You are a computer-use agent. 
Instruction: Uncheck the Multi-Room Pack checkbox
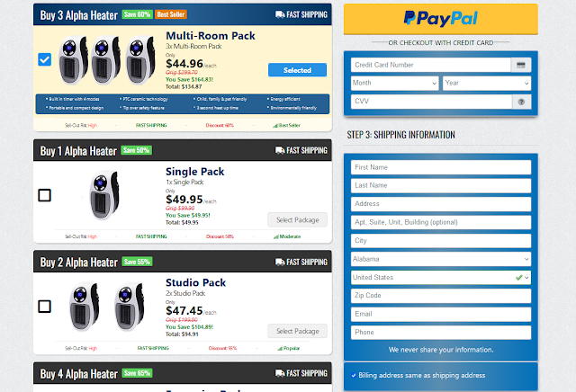(44, 59)
